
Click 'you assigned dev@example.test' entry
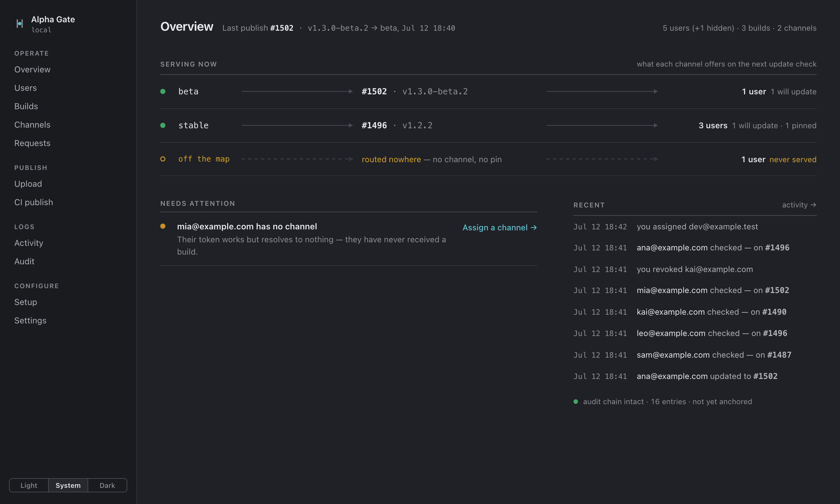tap(697, 226)
